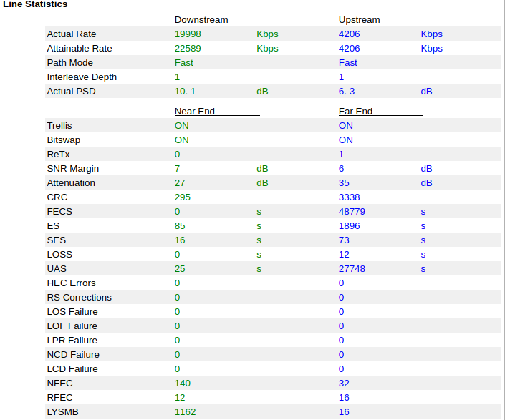Select the Near End column header
Image resolution: width=505 pixels, height=420 pixels.
(x=195, y=112)
